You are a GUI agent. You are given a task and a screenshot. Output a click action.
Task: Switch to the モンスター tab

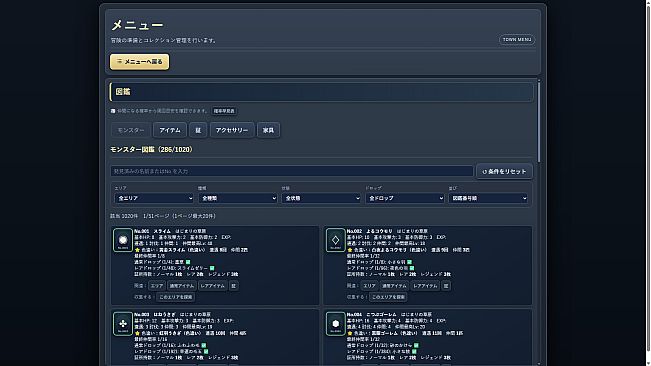pyautogui.click(x=131, y=130)
